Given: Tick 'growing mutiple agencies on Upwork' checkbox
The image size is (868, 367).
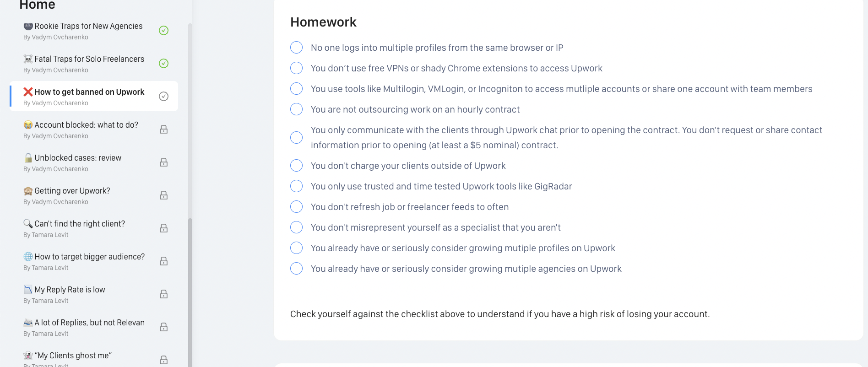Looking at the screenshot, I should pyautogui.click(x=297, y=269).
